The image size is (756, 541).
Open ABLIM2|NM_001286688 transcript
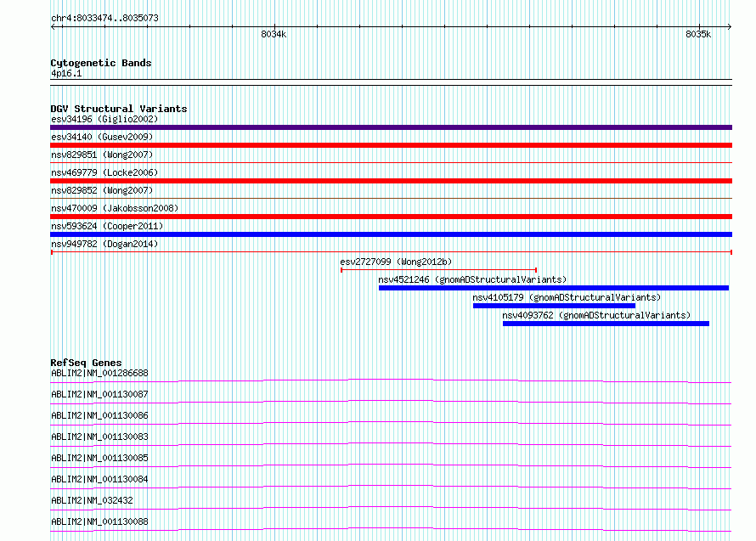[x=99, y=373]
